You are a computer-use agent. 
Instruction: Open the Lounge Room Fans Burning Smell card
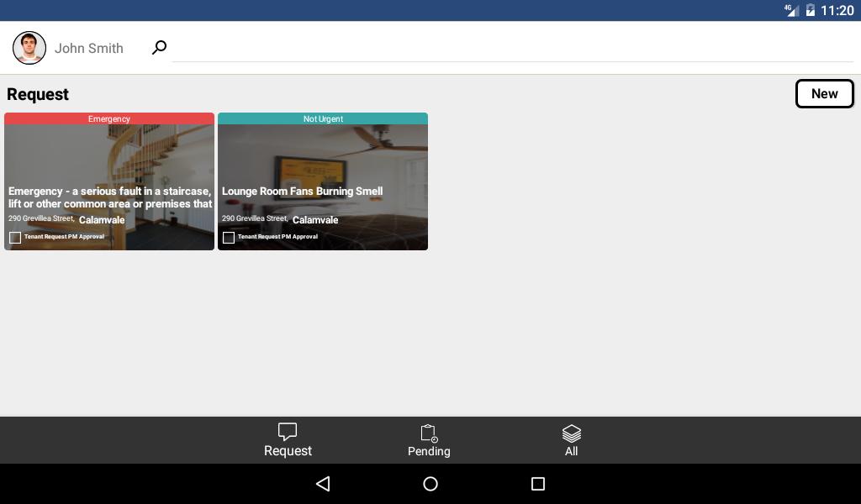(x=323, y=181)
